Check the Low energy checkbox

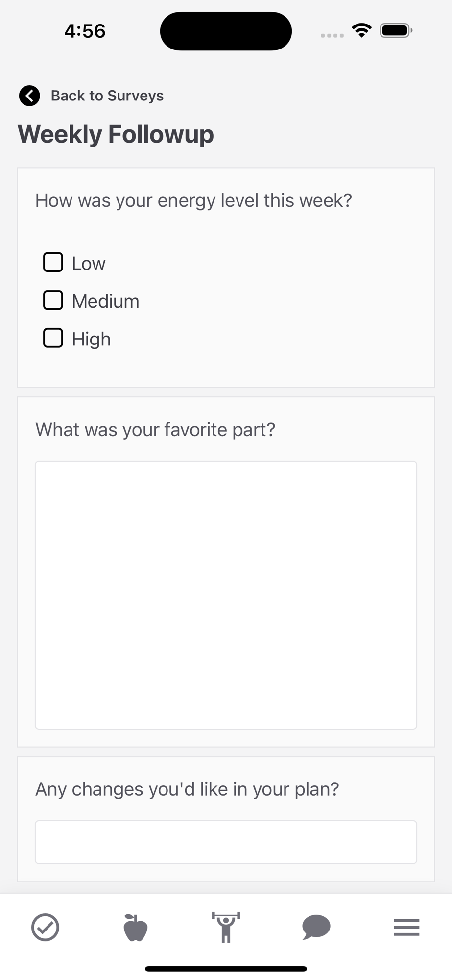(x=53, y=262)
